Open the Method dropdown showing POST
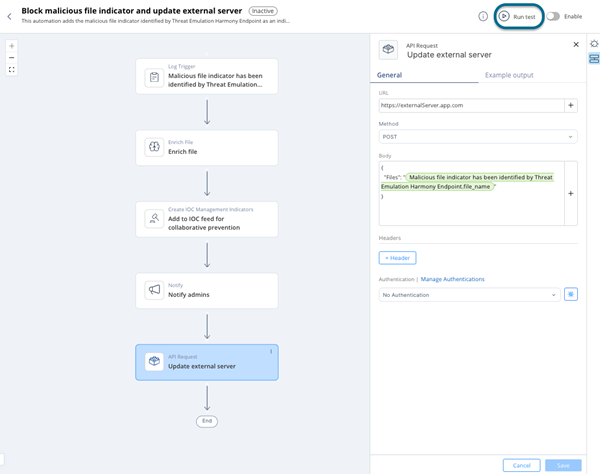600x474 pixels. point(478,137)
